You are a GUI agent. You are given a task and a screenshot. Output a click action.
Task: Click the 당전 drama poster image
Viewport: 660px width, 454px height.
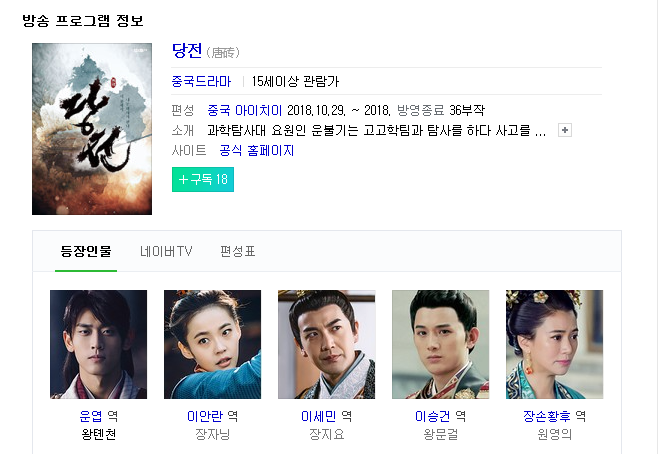(x=92, y=129)
